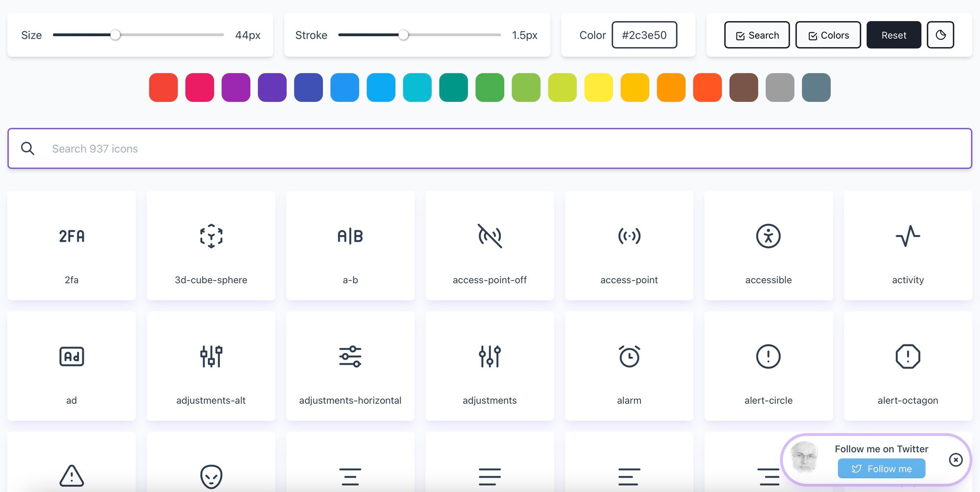
Task: Select the teal color swatch
Action: (453, 87)
